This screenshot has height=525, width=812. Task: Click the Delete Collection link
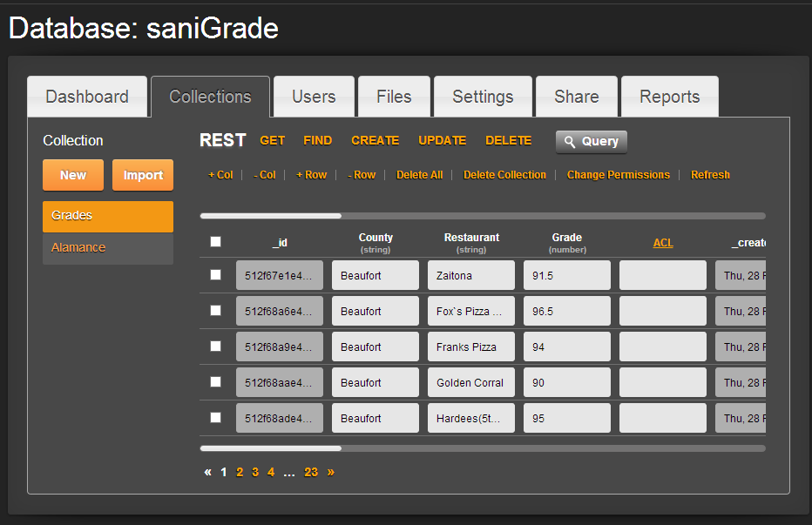pos(504,175)
